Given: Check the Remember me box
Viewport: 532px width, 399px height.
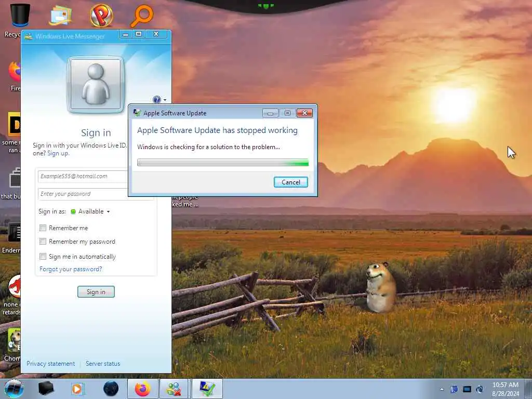Looking at the screenshot, I should pyautogui.click(x=43, y=228).
